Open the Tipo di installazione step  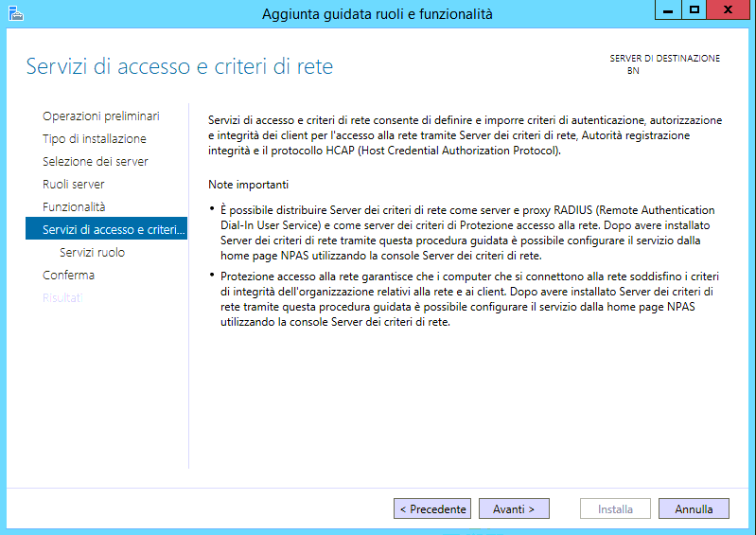tap(95, 139)
